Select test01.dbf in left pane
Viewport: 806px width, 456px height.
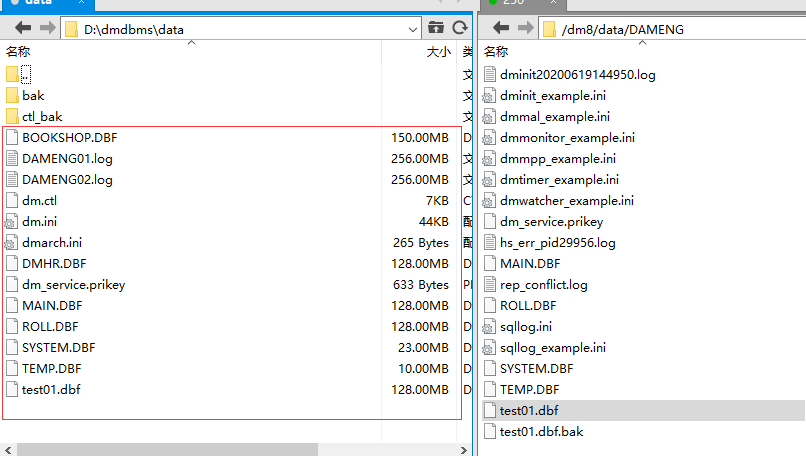(x=51, y=390)
